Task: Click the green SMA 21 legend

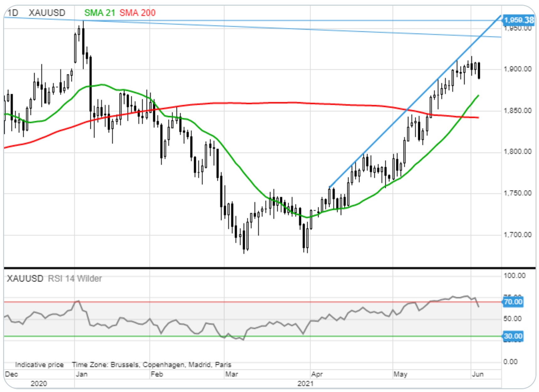Action: pyautogui.click(x=100, y=13)
